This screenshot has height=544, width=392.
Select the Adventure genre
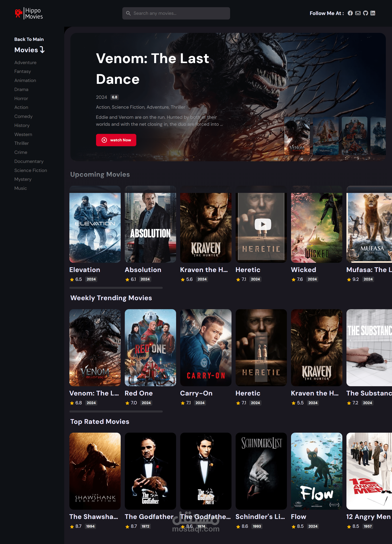pyautogui.click(x=25, y=63)
